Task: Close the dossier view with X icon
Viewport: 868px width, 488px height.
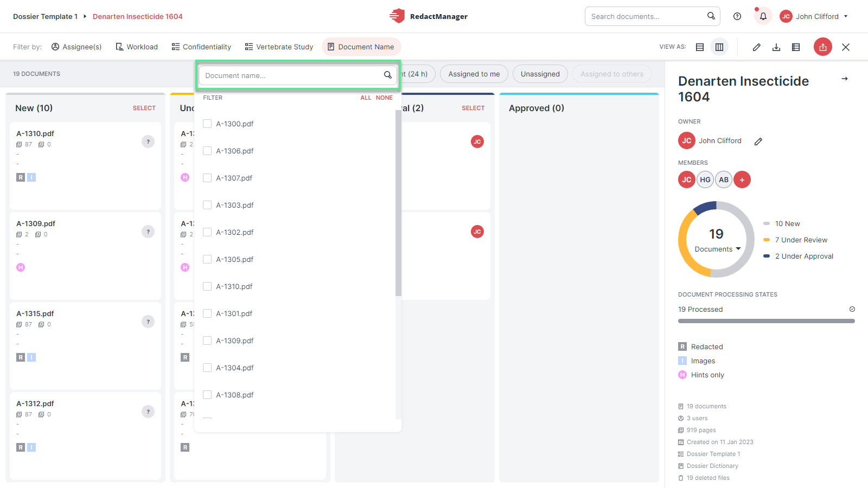Action: 846,47
